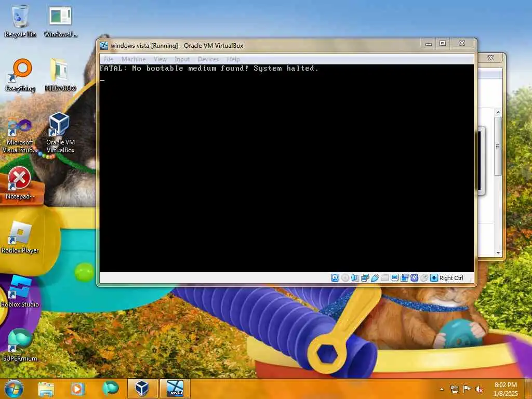
Task: Open the Machine menu
Action: (x=134, y=59)
